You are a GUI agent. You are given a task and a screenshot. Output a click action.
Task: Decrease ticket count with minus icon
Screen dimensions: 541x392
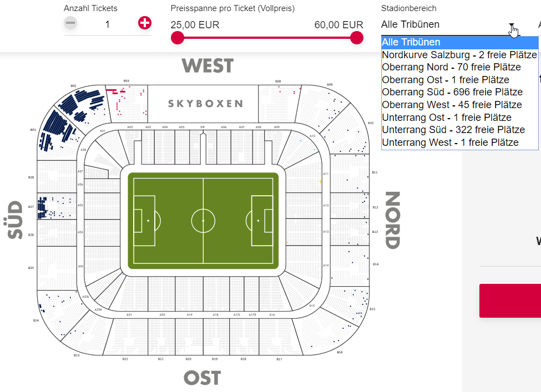click(70, 23)
